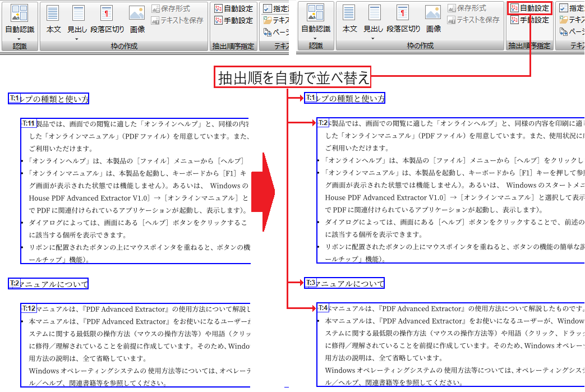
Task: Click the red-highlighted 自動設定 in right ribbon
Action: click(530, 8)
